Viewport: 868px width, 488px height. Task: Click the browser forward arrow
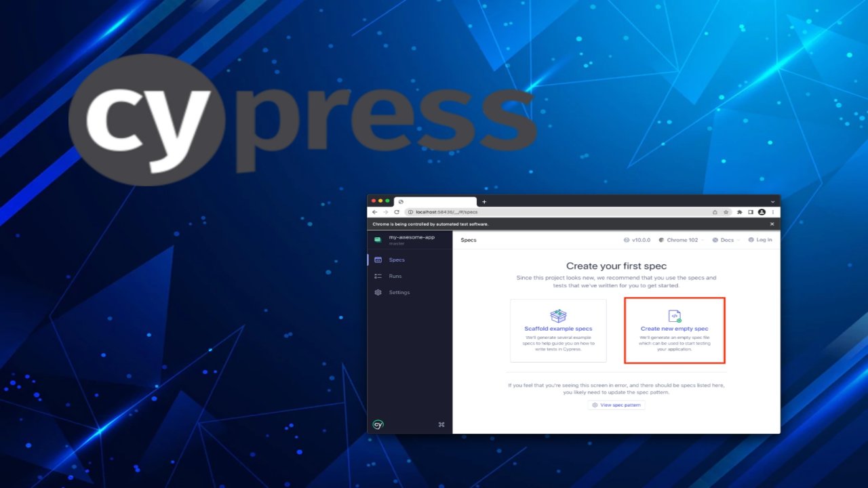click(386, 212)
